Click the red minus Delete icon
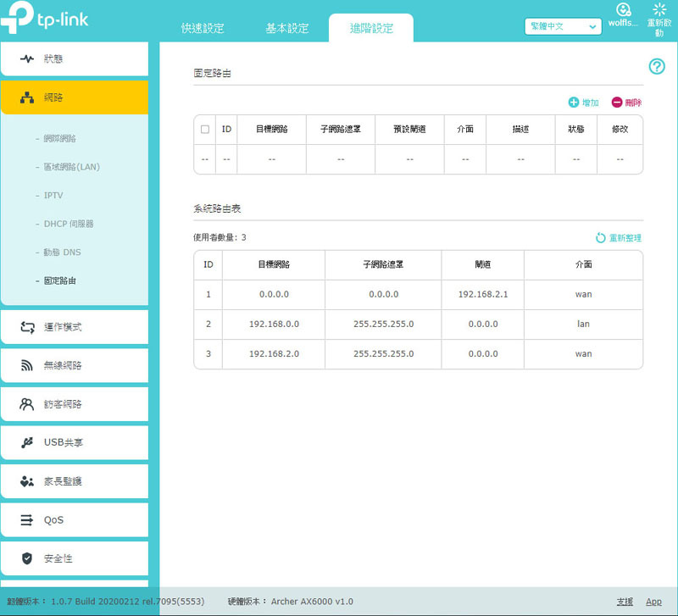The height and width of the screenshot is (616, 678). 617,102
